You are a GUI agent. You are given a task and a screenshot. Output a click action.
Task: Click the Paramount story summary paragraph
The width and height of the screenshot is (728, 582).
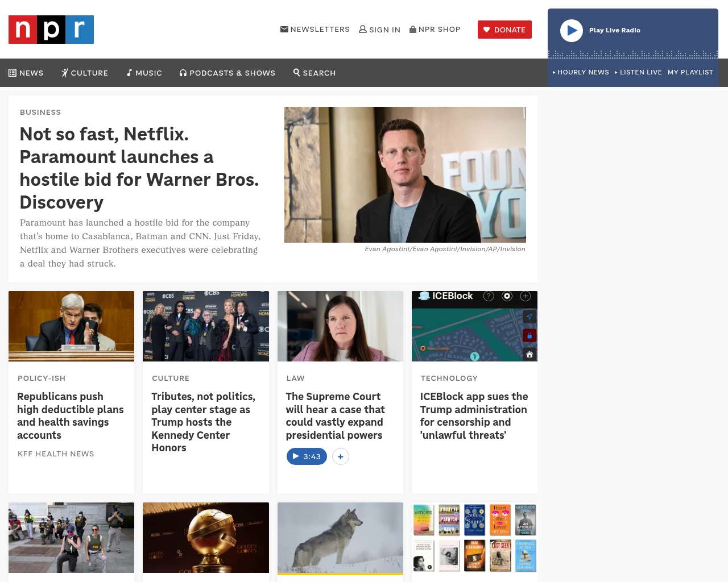(140, 243)
